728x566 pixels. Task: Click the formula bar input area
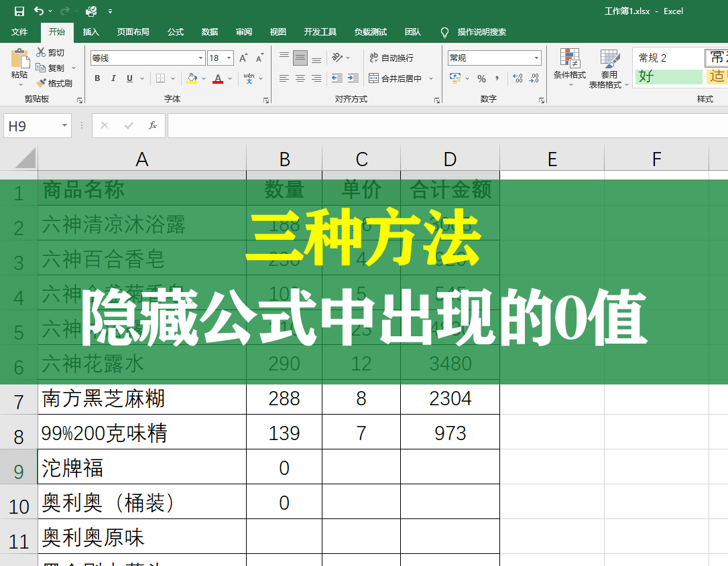coord(448,126)
